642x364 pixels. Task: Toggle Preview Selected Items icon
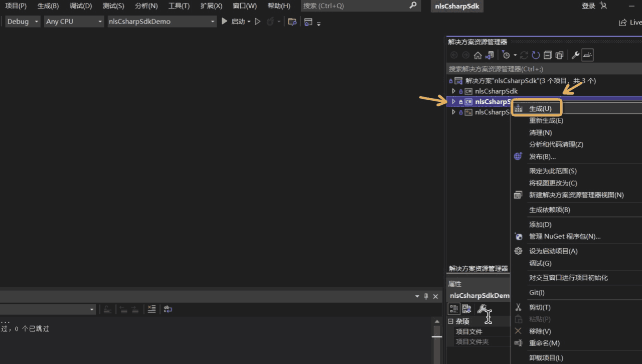pos(587,55)
